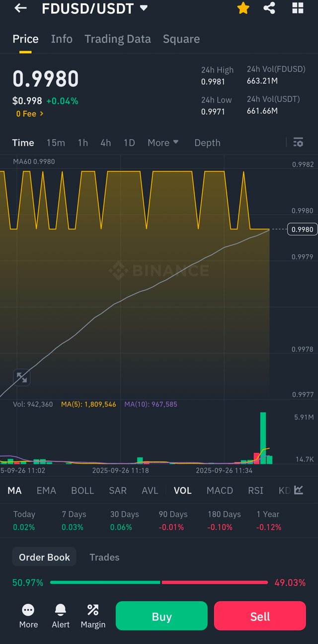
Task: Toggle the RSI indicator
Action: pos(256,491)
